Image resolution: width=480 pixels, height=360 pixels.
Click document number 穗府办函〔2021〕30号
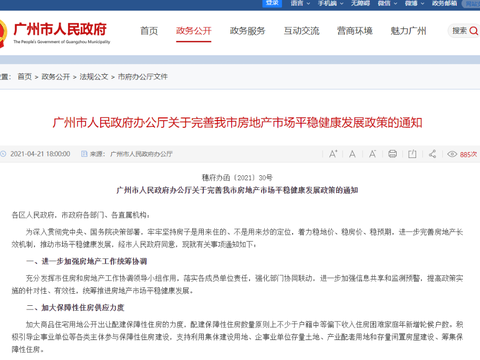237,177
